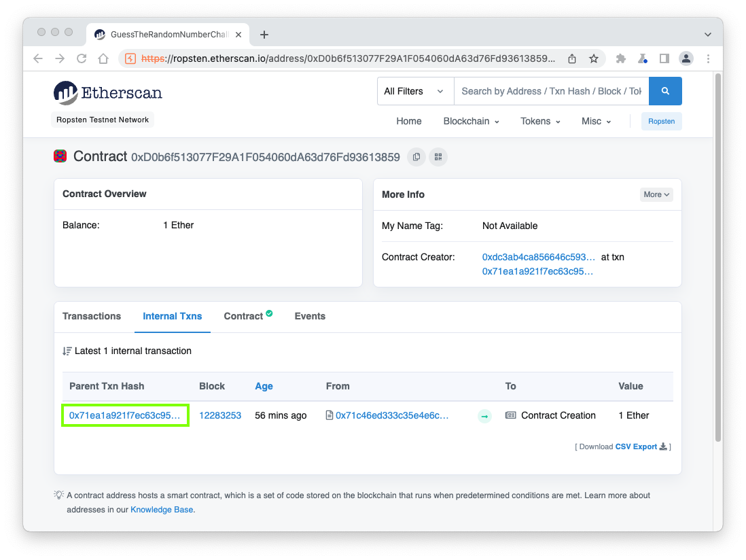Open the verified Contract tab
Viewport: 746px width, 560px height.
[248, 316]
